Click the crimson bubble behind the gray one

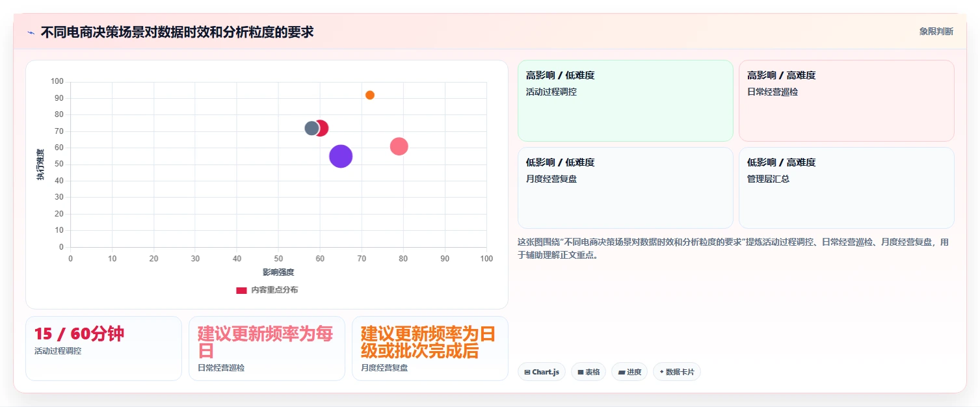[x=324, y=128]
